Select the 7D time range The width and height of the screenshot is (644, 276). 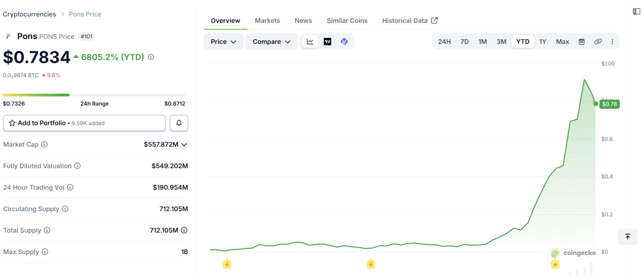pos(464,42)
